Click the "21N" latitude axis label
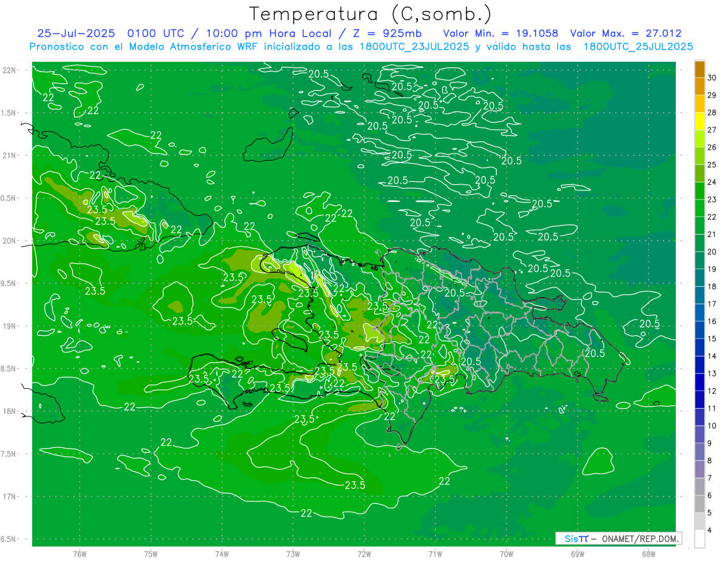Viewport: 728px width, 562px height. point(10,155)
